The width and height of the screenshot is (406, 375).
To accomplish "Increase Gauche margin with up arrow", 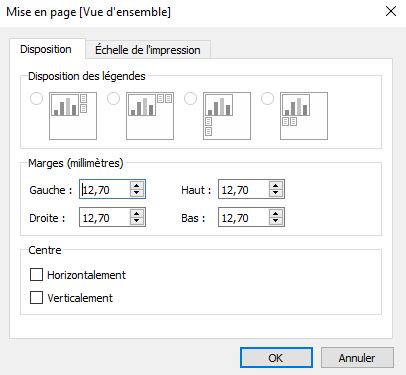I will 137,185.
